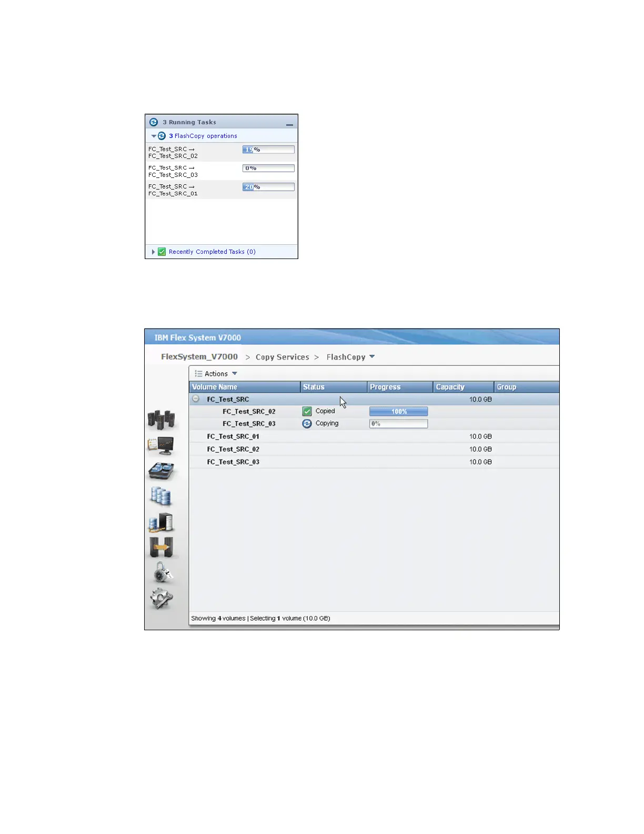
Task: Sort by Capacity column header
Action: 464,387
